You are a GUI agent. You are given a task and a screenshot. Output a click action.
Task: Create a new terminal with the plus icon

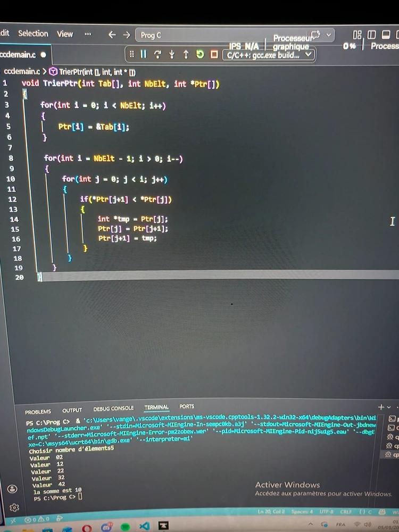tap(381, 407)
